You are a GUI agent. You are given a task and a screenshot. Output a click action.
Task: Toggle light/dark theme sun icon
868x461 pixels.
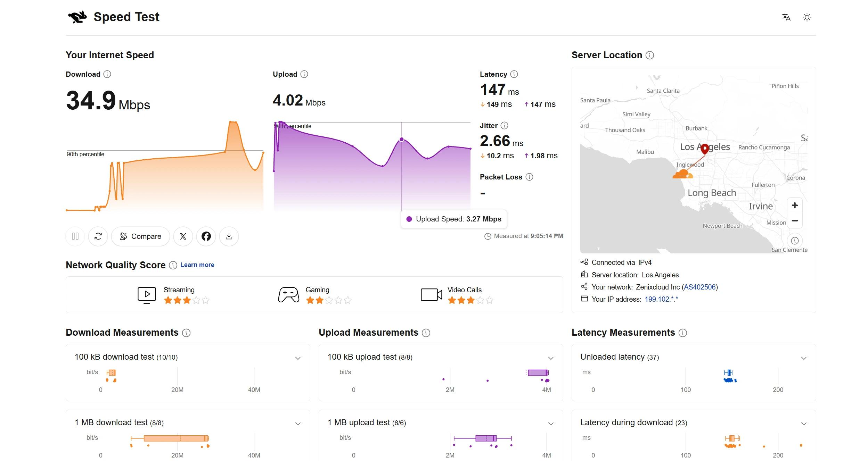coord(807,17)
